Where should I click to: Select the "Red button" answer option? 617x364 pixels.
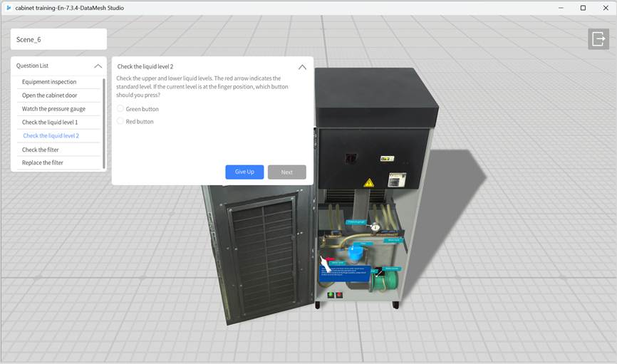pos(120,122)
